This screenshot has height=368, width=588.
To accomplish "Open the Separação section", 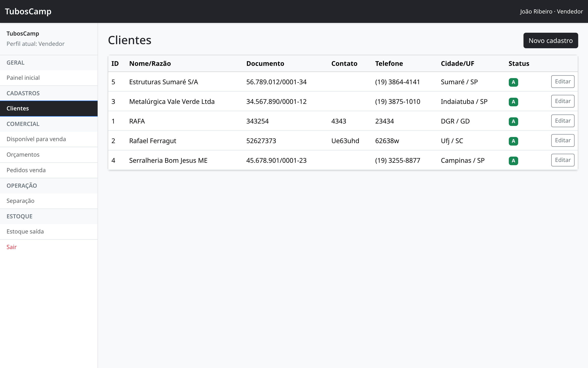I will pyautogui.click(x=49, y=201).
